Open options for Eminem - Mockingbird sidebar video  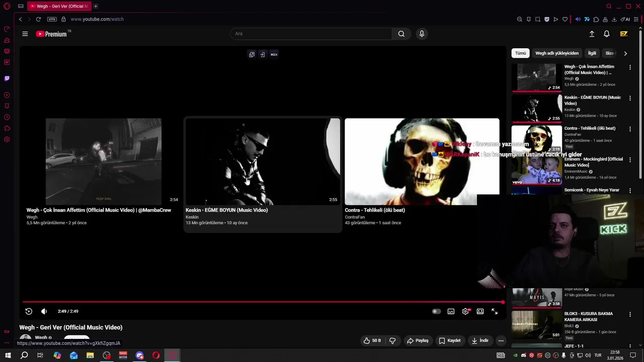point(630,159)
